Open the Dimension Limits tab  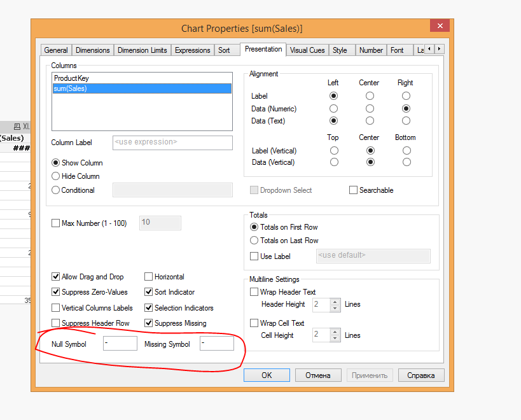142,50
